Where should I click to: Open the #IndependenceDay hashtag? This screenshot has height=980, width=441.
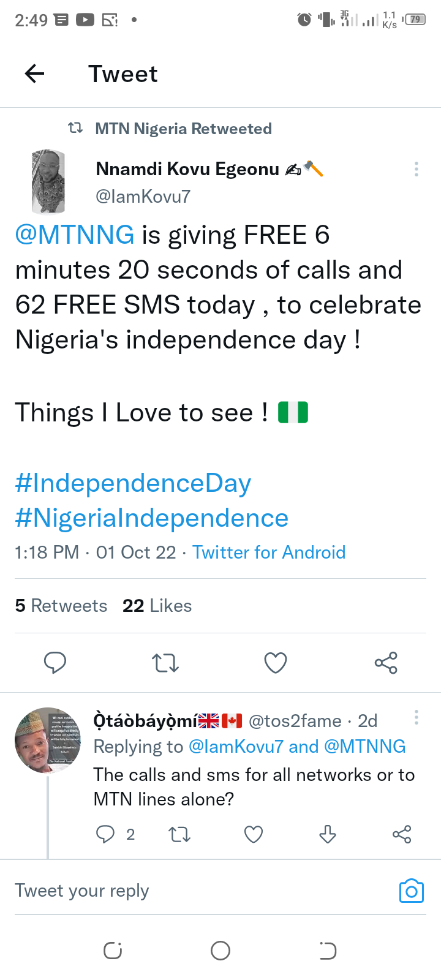(133, 483)
